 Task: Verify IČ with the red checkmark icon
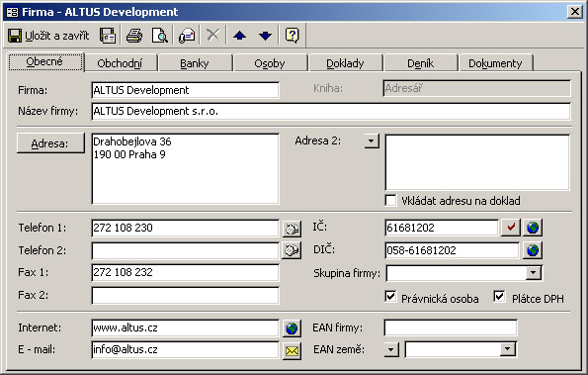click(511, 228)
